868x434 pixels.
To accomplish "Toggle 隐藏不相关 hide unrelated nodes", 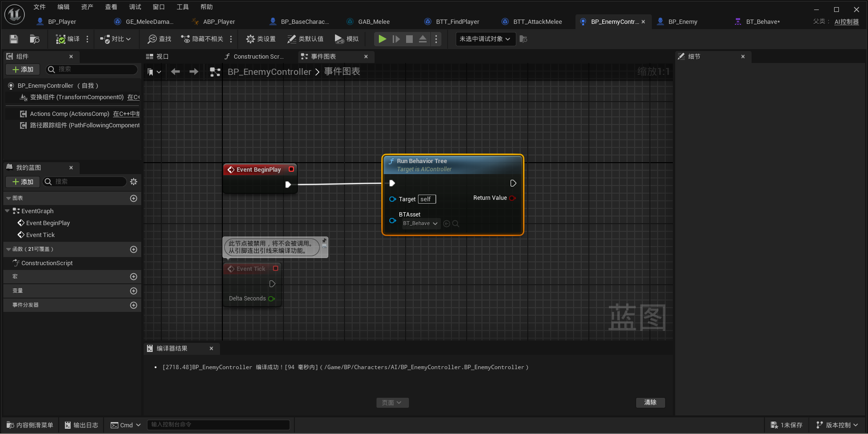I will click(x=202, y=39).
